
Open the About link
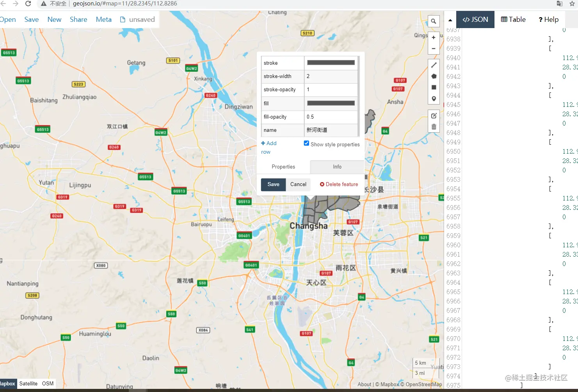point(365,384)
